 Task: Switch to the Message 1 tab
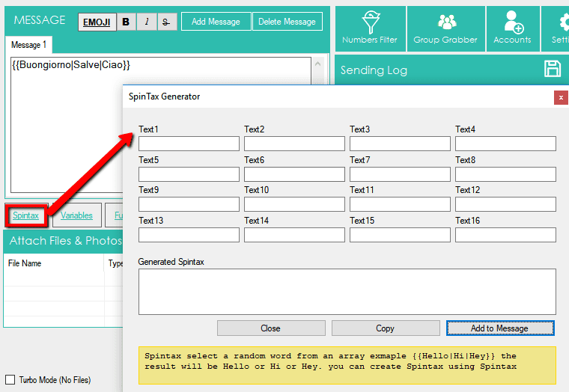[x=28, y=46]
